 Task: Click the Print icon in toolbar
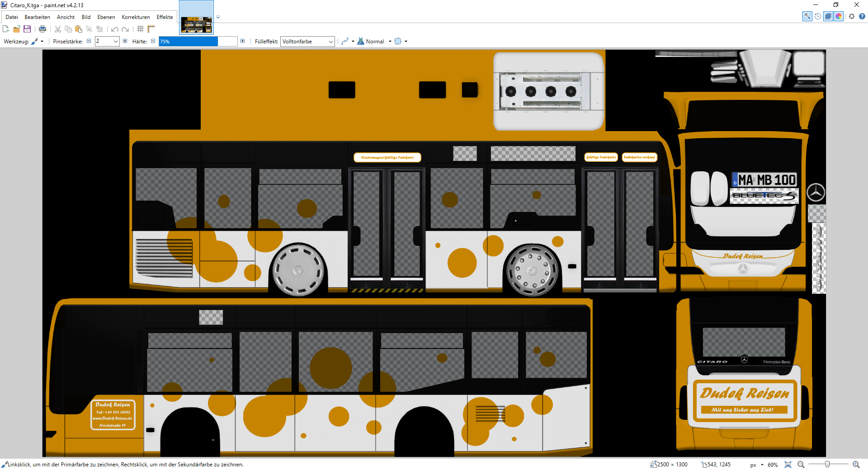click(42, 29)
